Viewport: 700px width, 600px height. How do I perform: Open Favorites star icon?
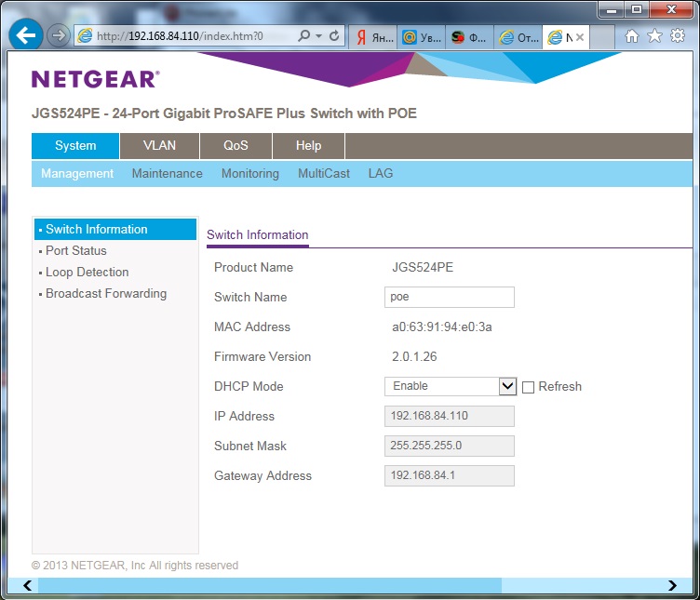[x=654, y=35]
